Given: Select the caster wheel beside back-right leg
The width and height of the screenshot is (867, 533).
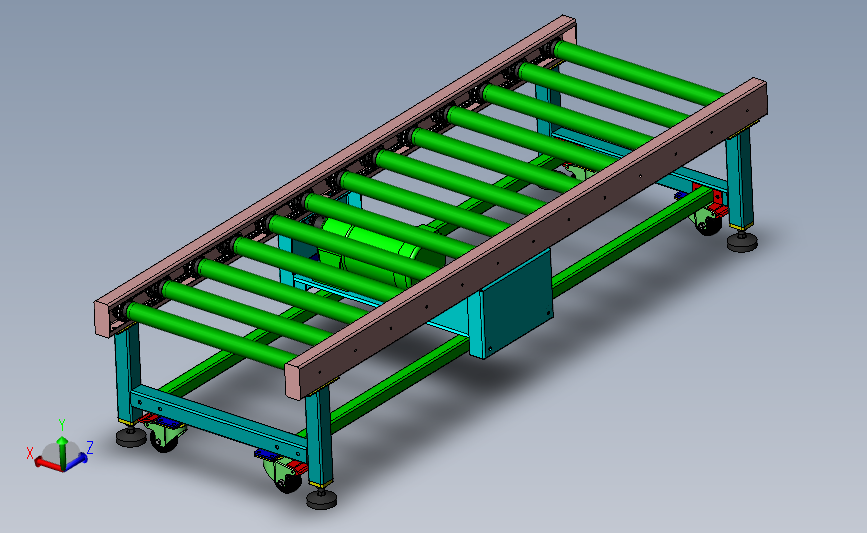Looking at the screenshot, I should 708,221.
